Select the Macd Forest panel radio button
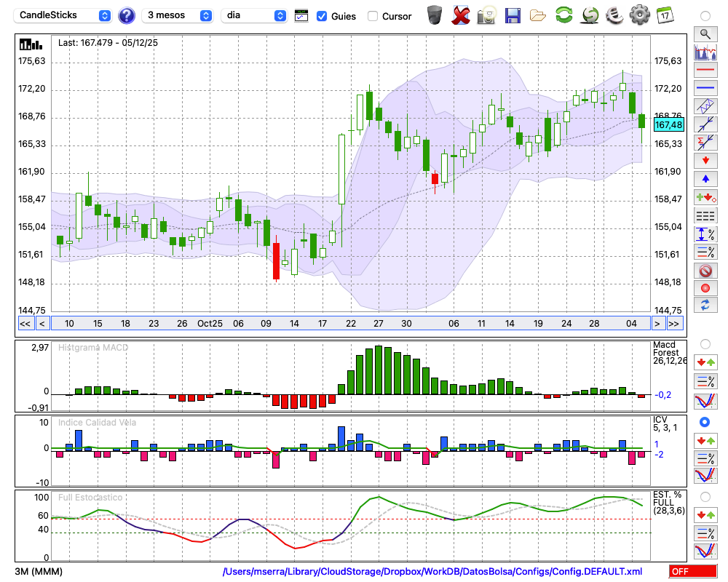 [705, 343]
